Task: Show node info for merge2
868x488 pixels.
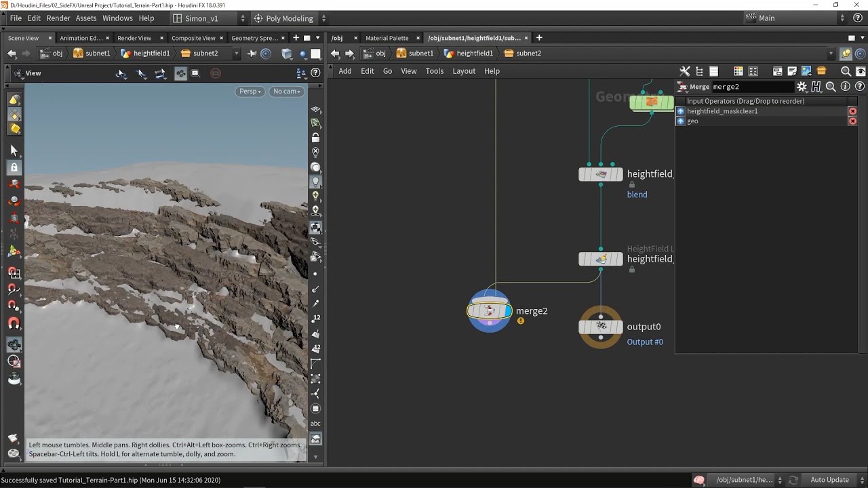Action: 845,87
